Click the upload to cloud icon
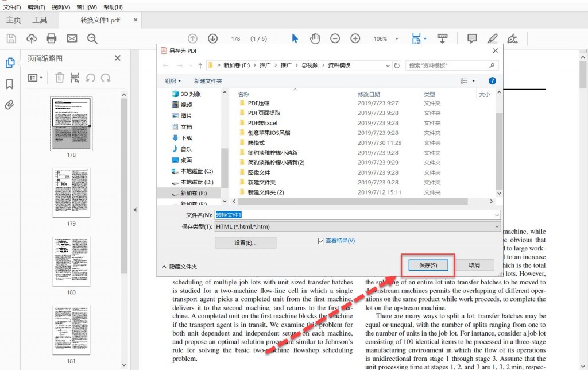Viewport: 588px width, 370px height. point(32,38)
